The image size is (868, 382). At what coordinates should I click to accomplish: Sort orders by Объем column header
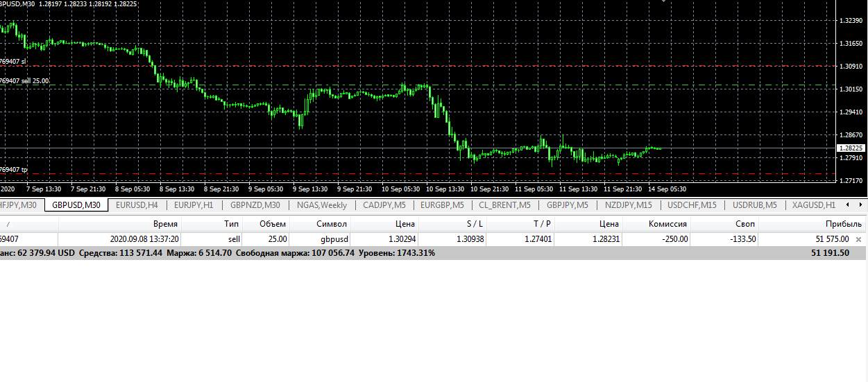click(267, 224)
